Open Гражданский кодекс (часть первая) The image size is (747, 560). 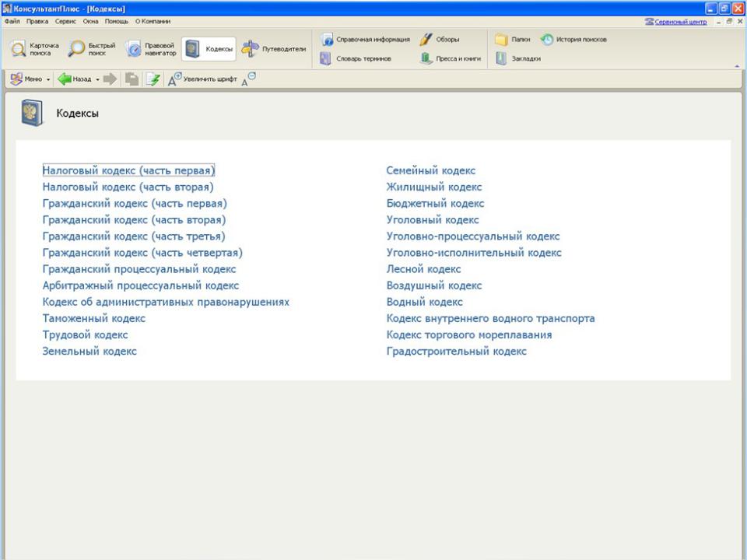coord(135,203)
